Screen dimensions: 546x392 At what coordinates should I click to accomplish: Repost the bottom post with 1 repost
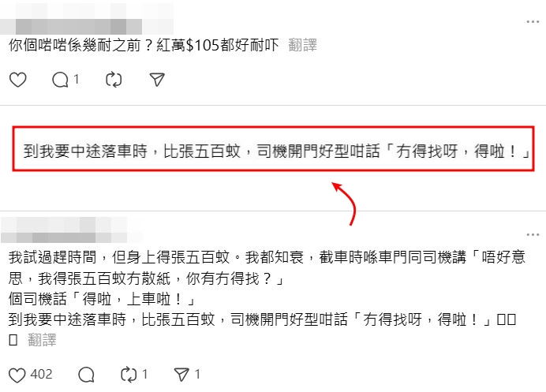coord(129,375)
